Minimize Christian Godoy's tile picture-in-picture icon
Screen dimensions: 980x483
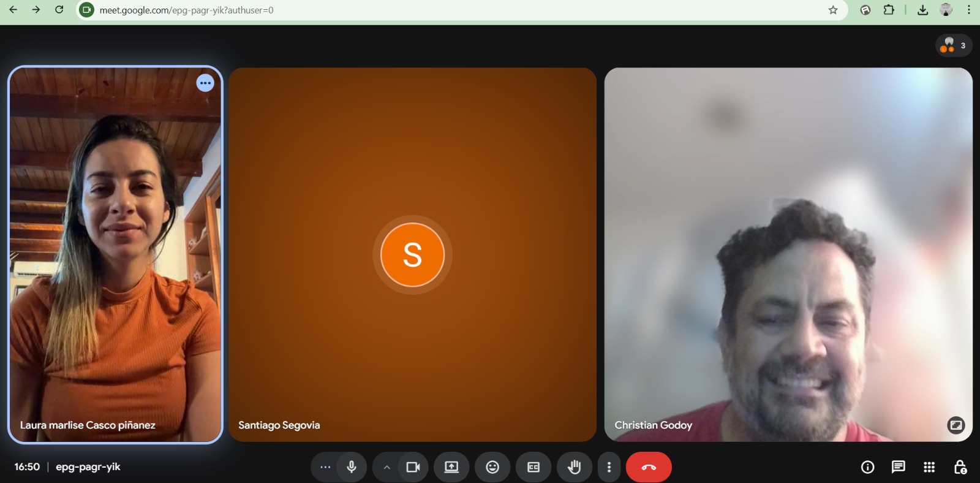point(956,425)
